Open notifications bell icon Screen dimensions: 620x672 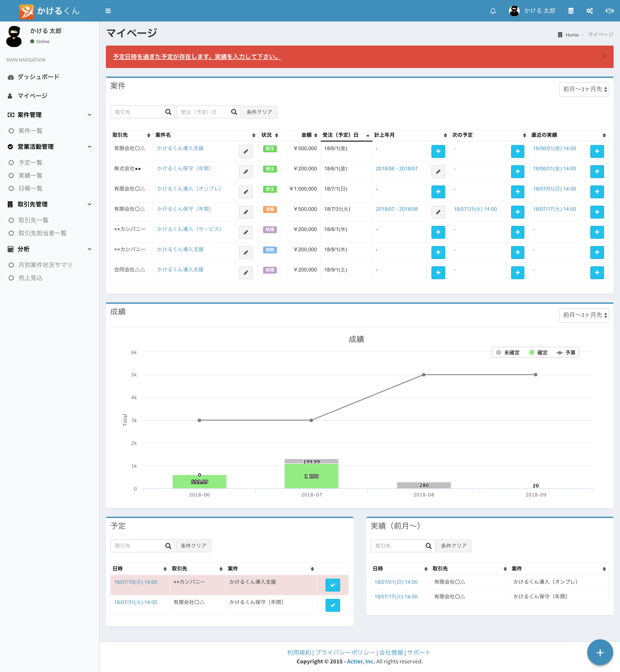[493, 11]
